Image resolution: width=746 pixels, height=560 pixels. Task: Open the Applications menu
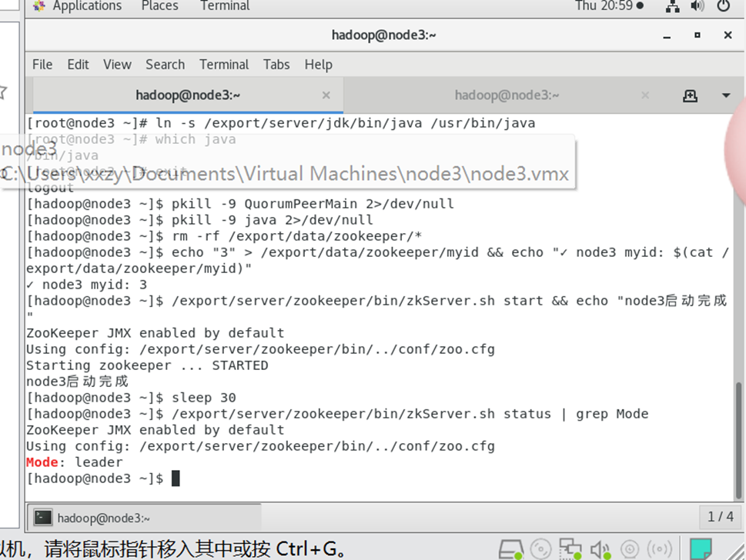[78, 6]
